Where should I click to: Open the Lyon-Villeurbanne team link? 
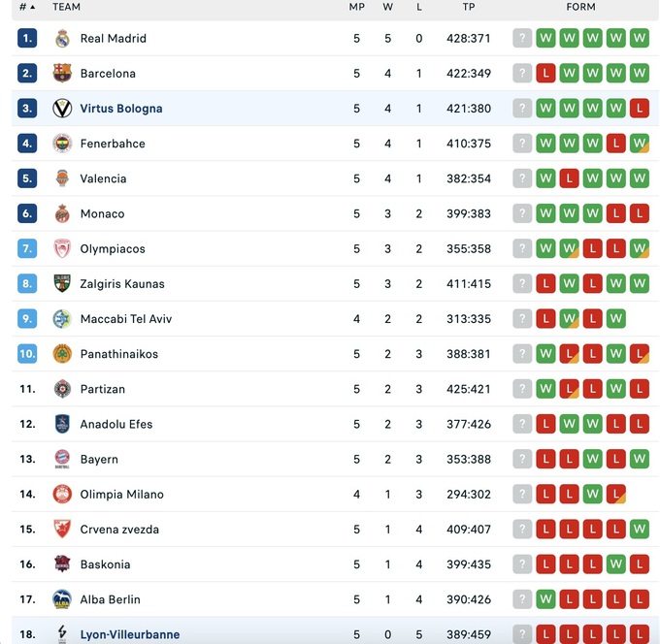click(129, 634)
